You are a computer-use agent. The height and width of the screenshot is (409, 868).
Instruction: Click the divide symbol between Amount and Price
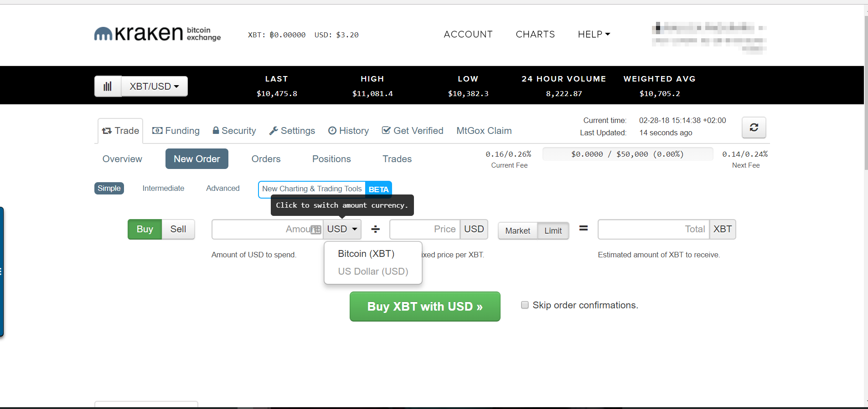(375, 229)
